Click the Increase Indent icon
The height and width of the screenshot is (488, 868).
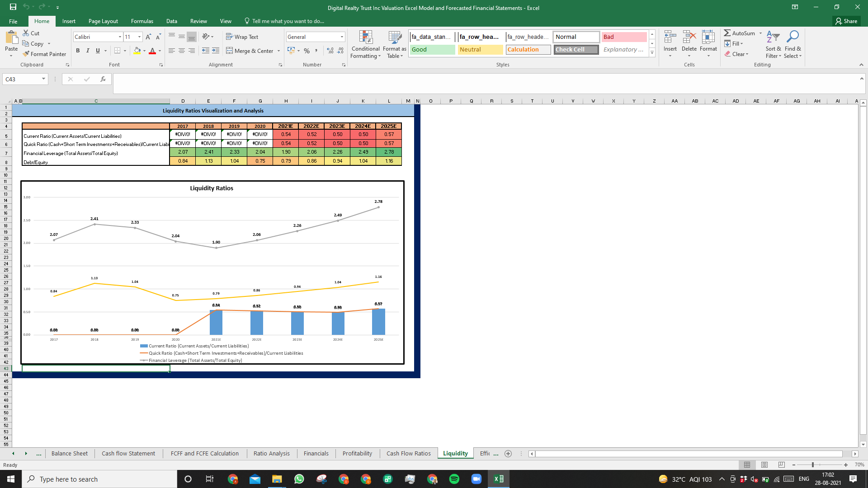(216, 51)
